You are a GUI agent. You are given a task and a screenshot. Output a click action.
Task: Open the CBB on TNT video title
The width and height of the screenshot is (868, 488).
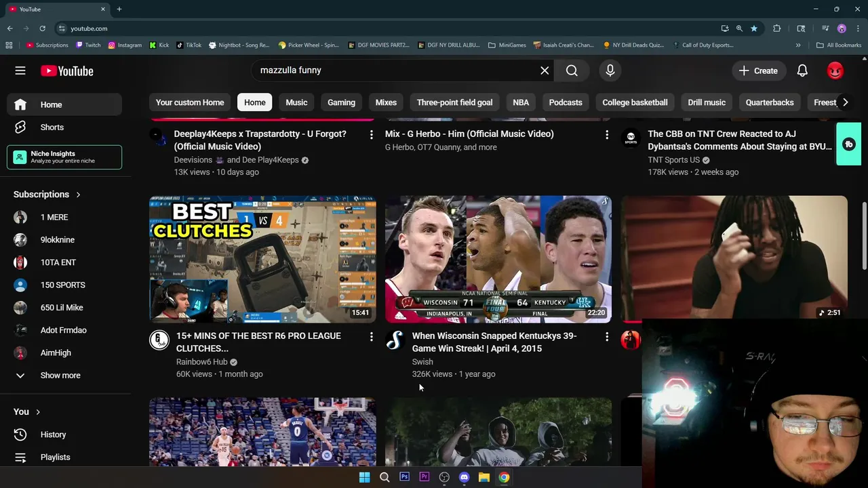[x=740, y=140]
